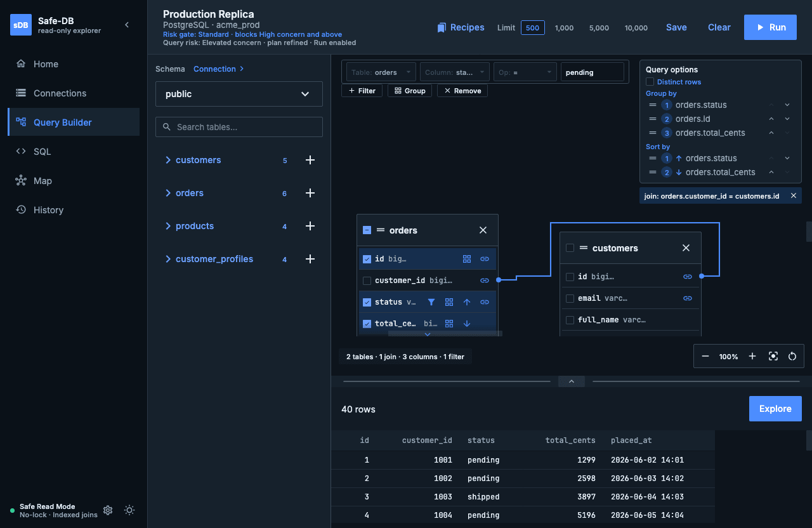Image resolution: width=812 pixels, height=528 pixels.
Task: Open the Op: = operator dropdown
Action: pyautogui.click(x=525, y=72)
